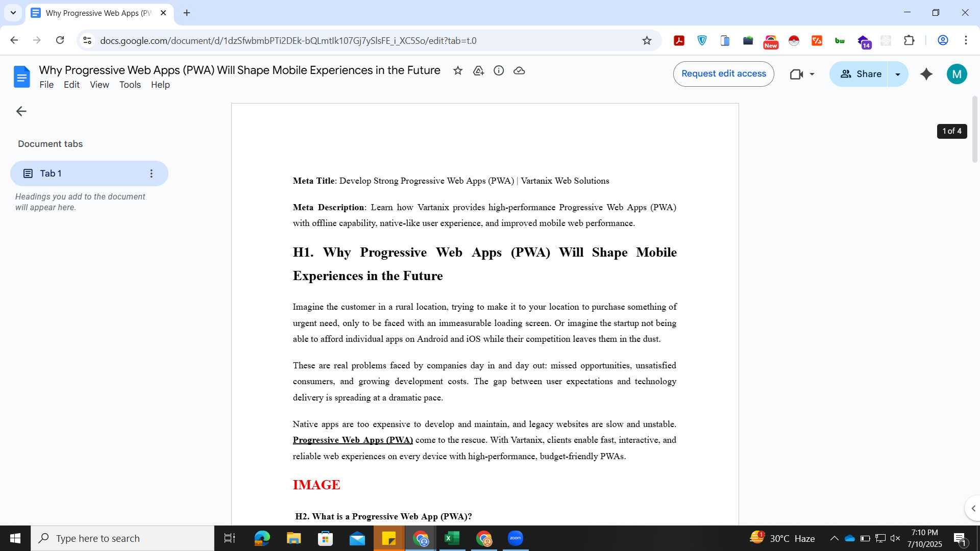Open Task View on the taskbar
The width and height of the screenshot is (980, 551).
(x=230, y=538)
